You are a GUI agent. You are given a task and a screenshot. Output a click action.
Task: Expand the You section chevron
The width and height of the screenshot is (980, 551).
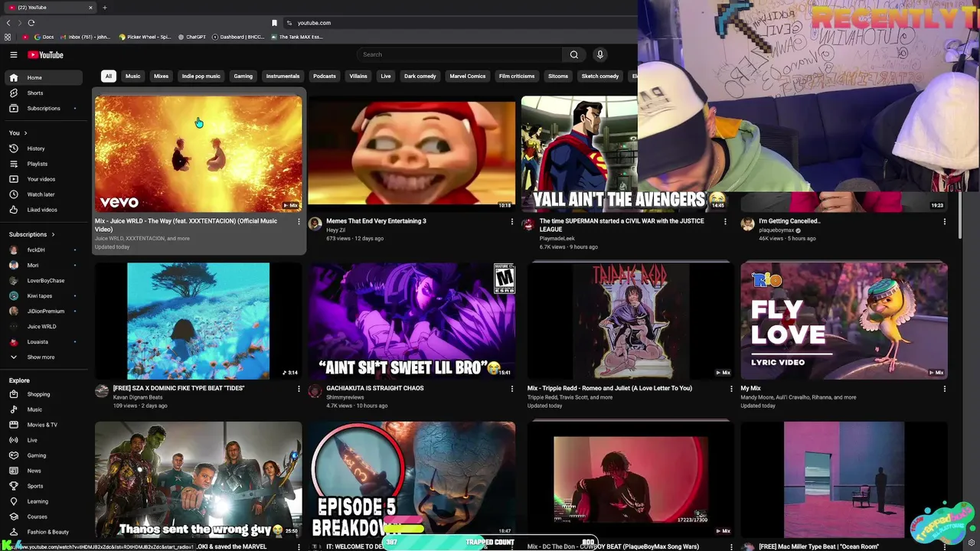point(25,133)
